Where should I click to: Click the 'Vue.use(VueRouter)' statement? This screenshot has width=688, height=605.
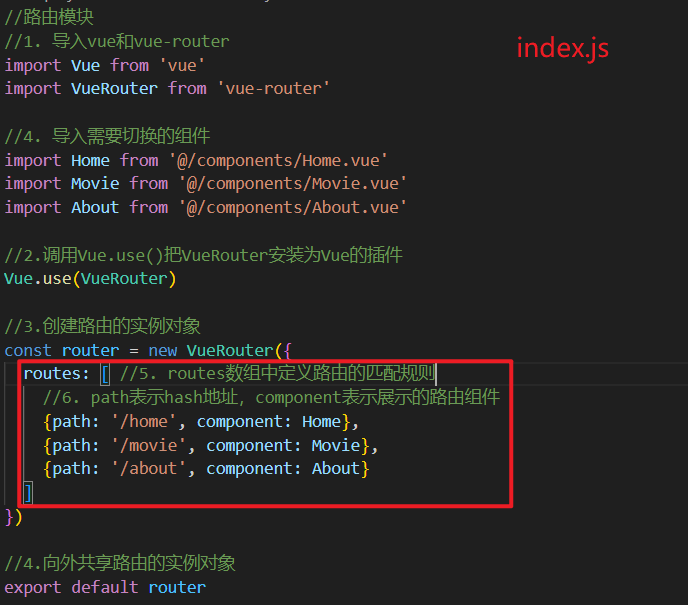click(x=90, y=279)
